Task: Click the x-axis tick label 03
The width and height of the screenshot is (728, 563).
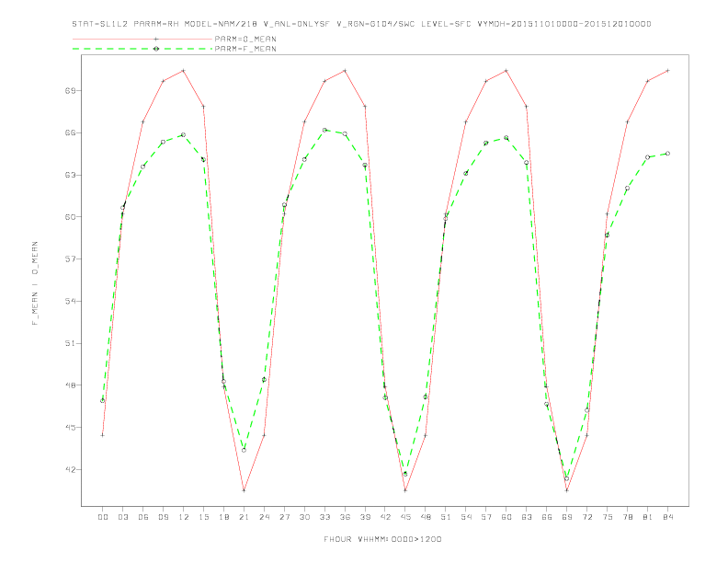Action: (122, 517)
